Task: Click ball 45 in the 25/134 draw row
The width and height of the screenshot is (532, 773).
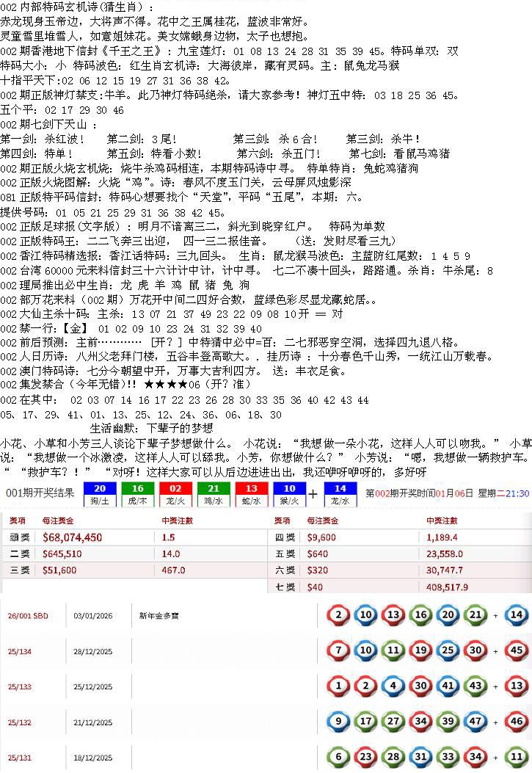Action: [x=517, y=650]
